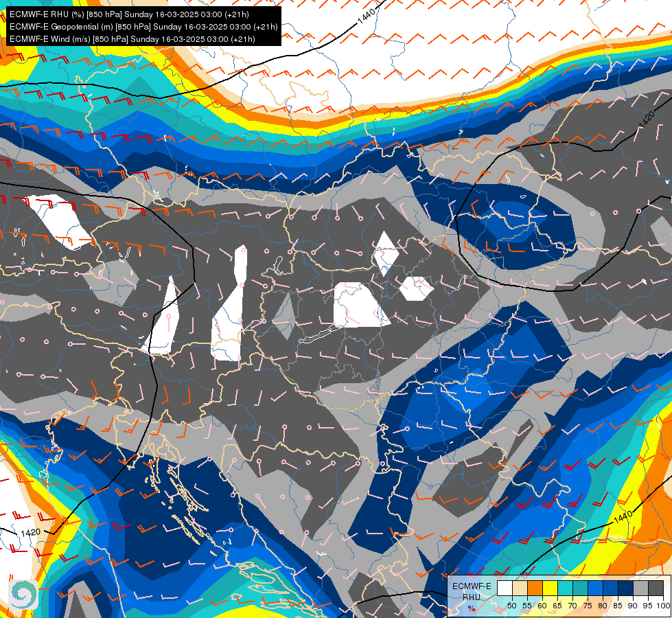The width and height of the screenshot is (672, 618).
Task: Click the bright blue 75-80% legend swatch
Action: [x=595, y=588]
